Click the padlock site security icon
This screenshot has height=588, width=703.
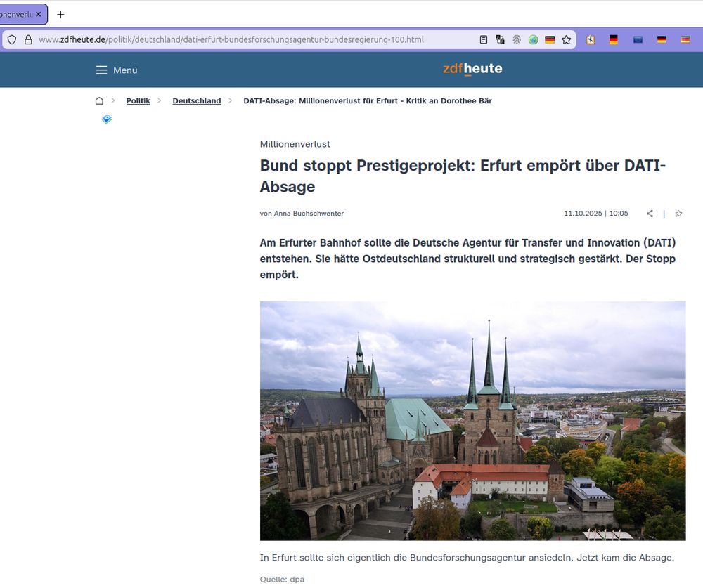(x=28, y=40)
